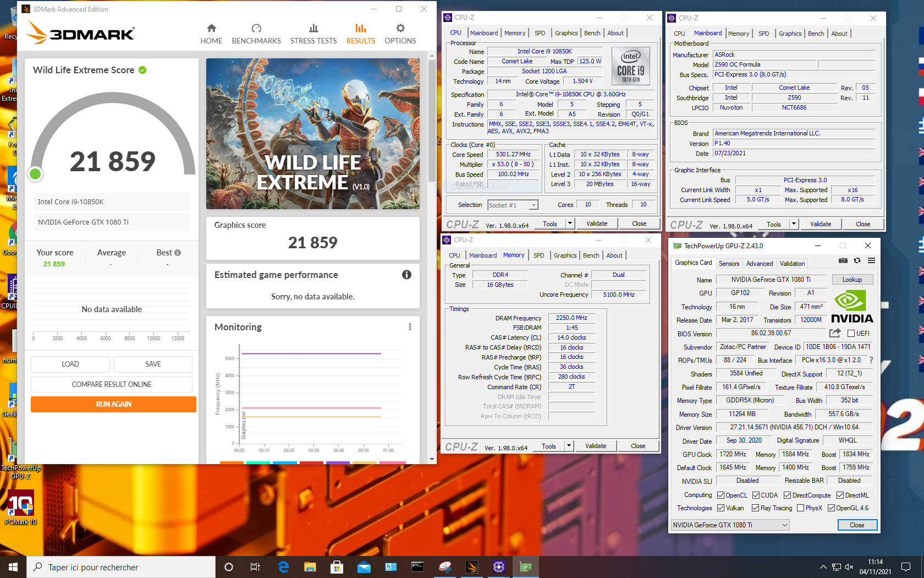Image resolution: width=924 pixels, height=578 pixels.
Task: Open Socket #1 selection dropdown in CPU-Z
Action: pos(513,205)
